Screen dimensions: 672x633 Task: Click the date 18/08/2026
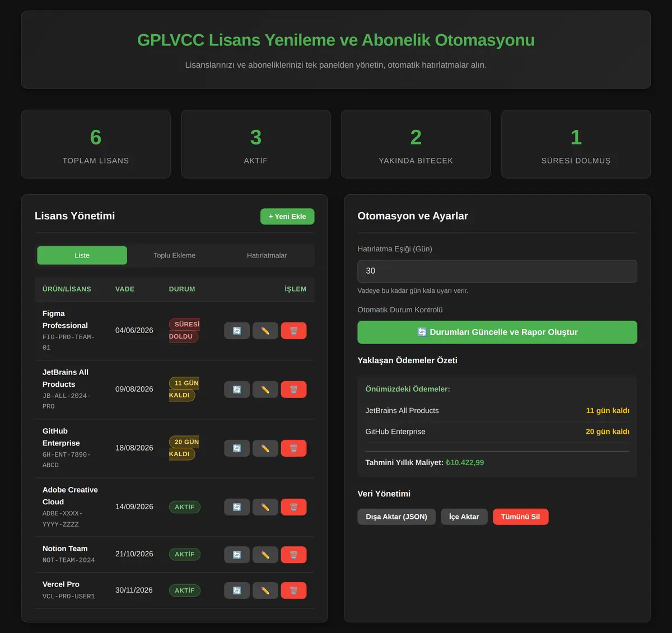click(x=134, y=448)
